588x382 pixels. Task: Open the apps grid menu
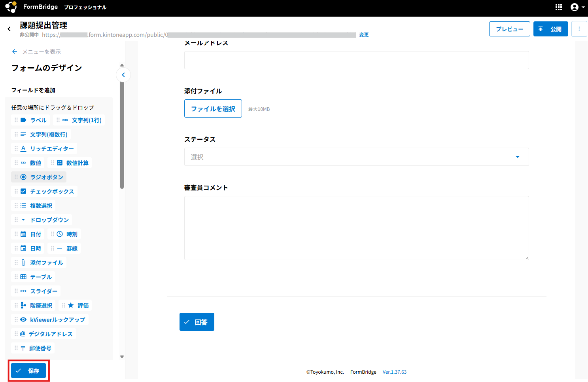tap(558, 7)
